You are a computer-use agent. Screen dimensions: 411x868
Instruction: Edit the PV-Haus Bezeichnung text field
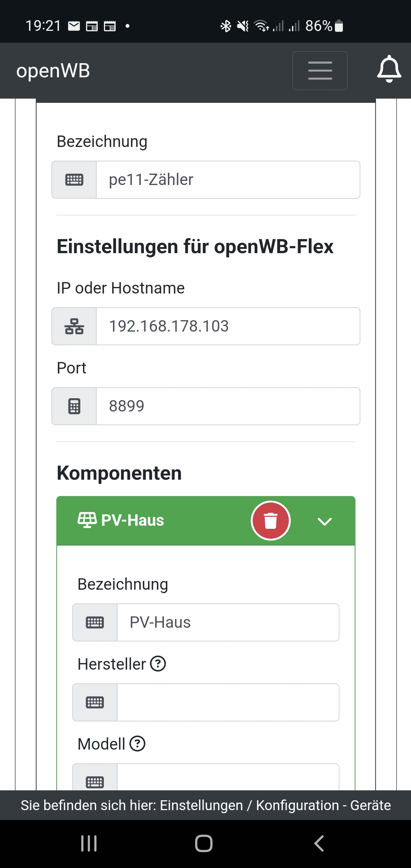[228, 622]
